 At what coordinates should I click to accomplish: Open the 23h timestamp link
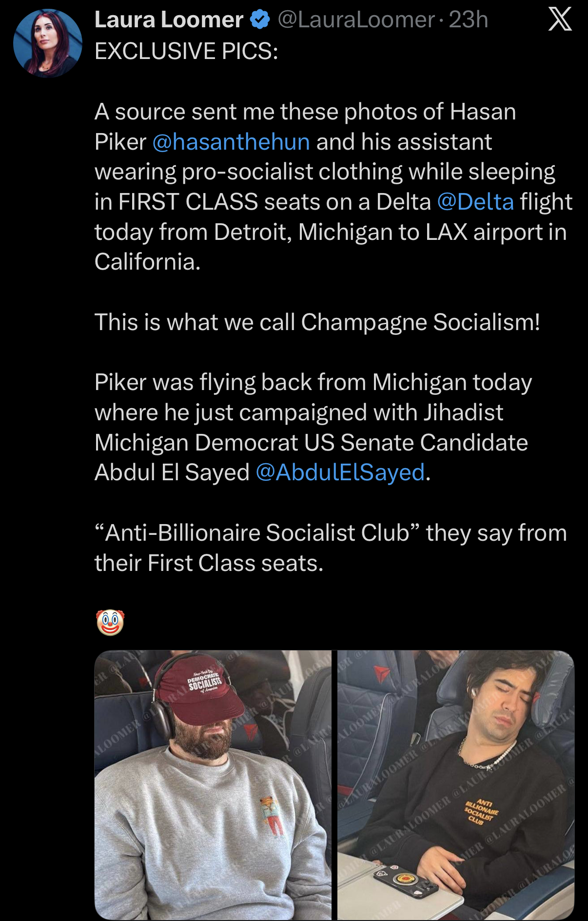tap(468, 20)
